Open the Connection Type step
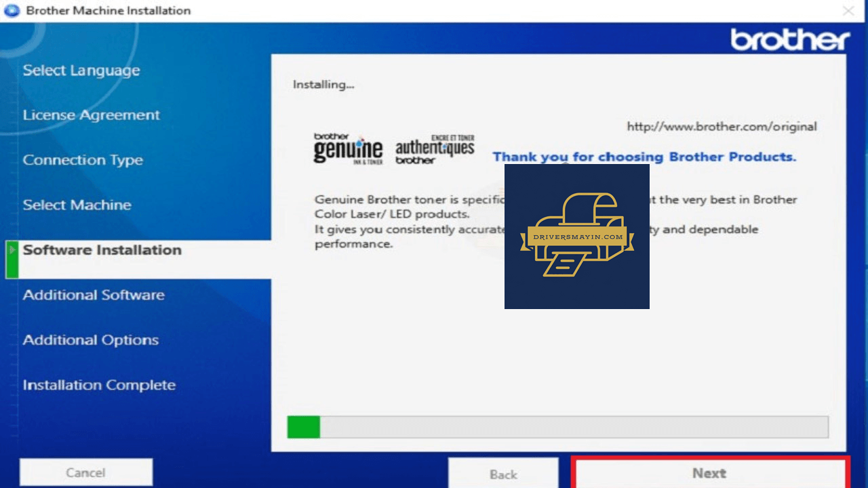Image resolution: width=868 pixels, height=488 pixels. [x=83, y=161]
